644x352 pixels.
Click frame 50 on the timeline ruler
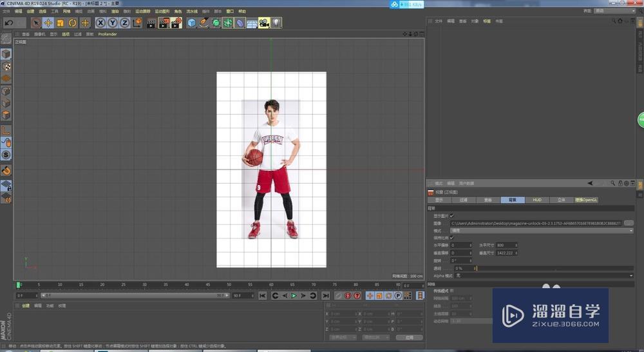(229, 285)
